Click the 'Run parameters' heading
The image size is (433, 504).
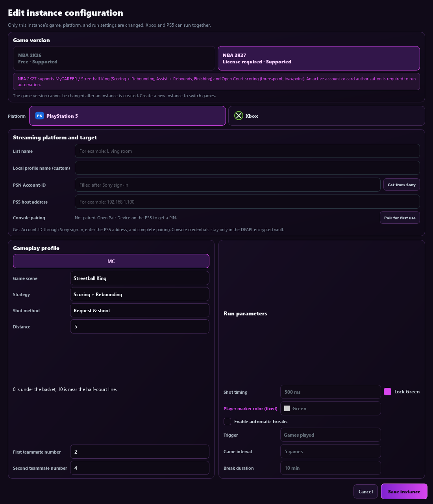pyautogui.click(x=245, y=313)
